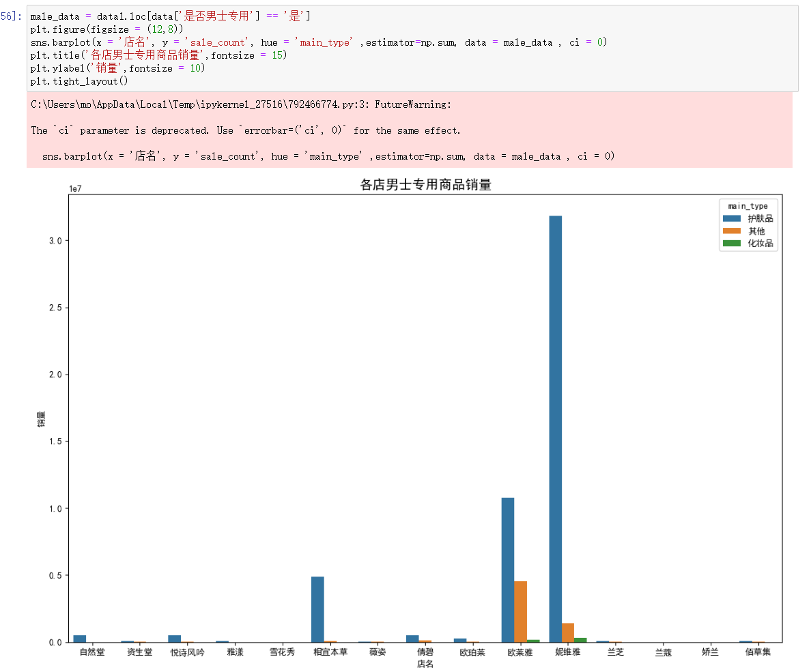Viewport: 811px width, 672px height.
Task: Click the 1e7 scale exponent label
Action: [76, 189]
